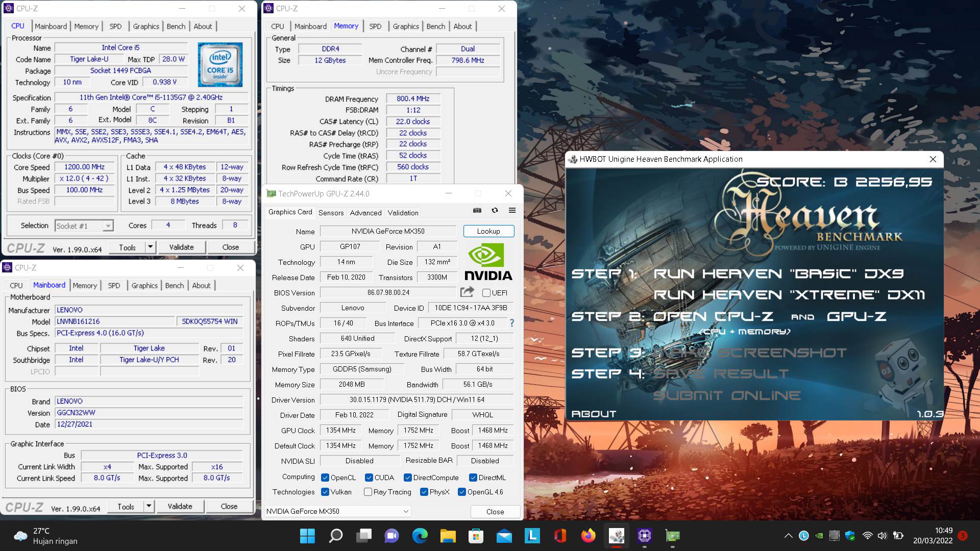Open Task View on the taskbar
This screenshot has height=551, width=980.
[363, 536]
